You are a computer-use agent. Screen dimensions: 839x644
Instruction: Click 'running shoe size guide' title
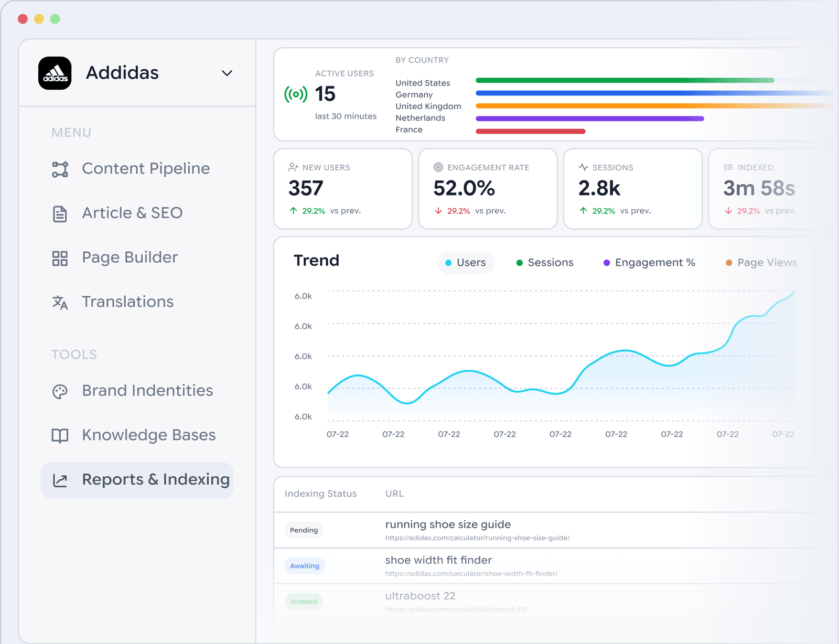(448, 524)
